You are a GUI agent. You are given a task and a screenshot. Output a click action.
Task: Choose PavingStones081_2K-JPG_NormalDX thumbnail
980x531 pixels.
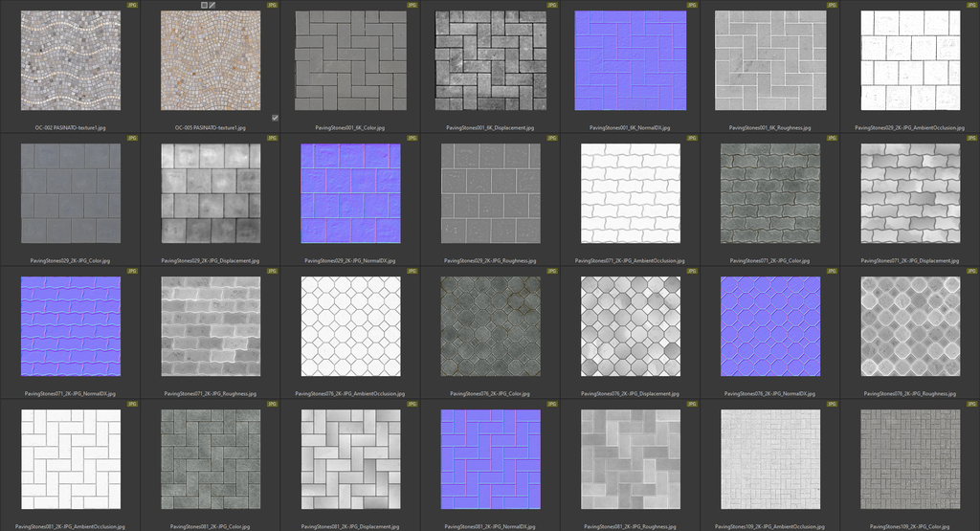490,458
